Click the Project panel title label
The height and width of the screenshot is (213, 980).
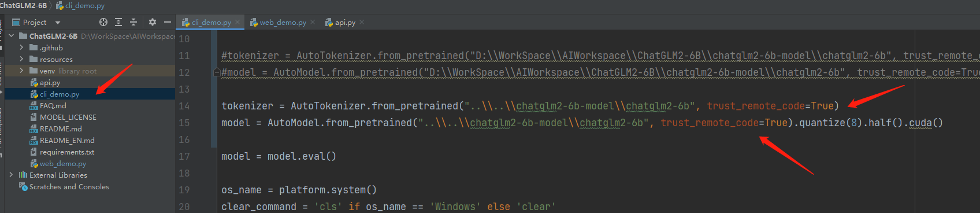tap(35, 23)
